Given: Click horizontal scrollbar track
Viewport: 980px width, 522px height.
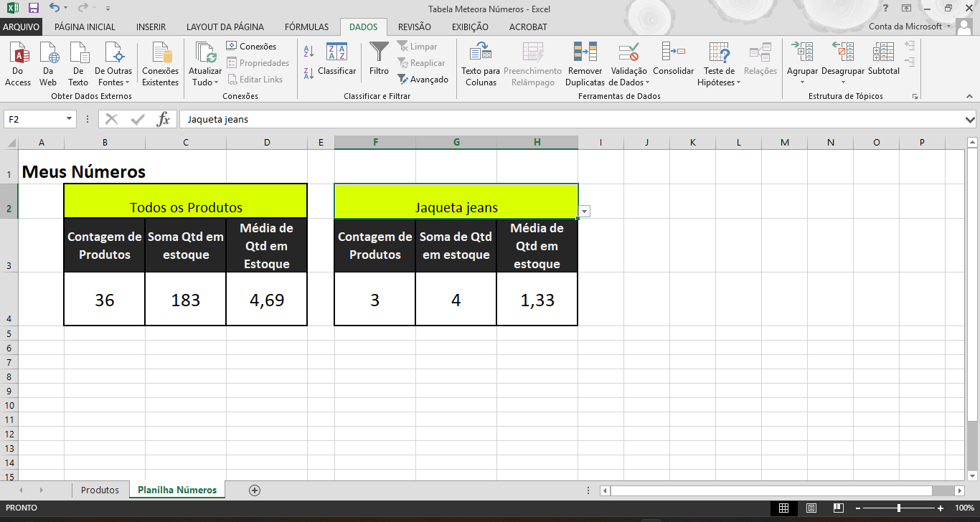Looking at the screenshot, I should [x=781, y=491].
